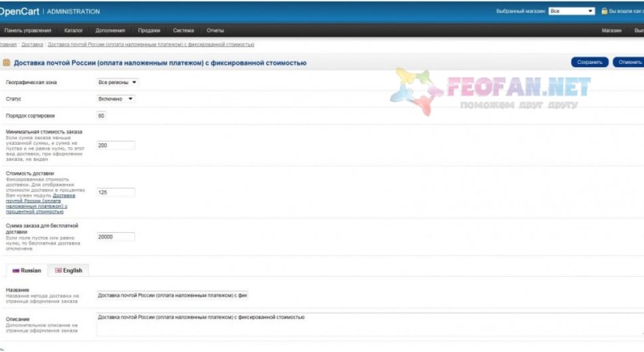Click the Russian flag icon

point(16,270)
